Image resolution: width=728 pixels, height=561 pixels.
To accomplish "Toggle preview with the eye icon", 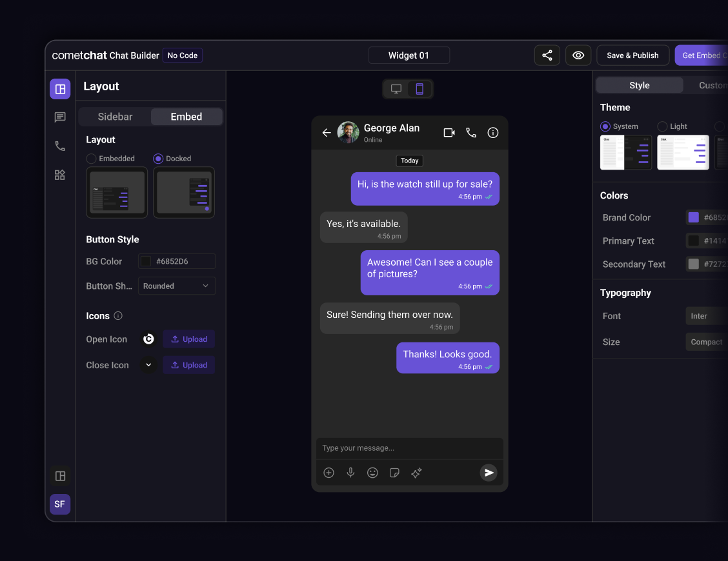I will [x=578, y=55].
